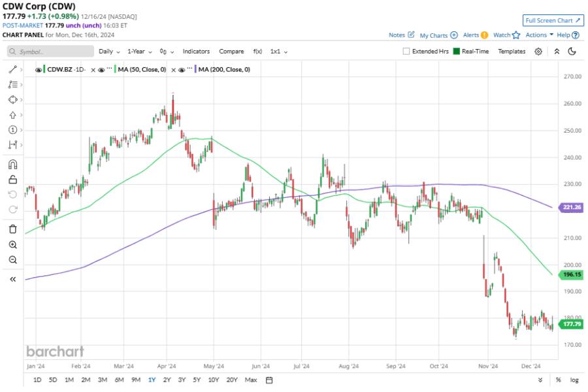
Task: Zoom in on the chart
Action: tap(13, 244)
